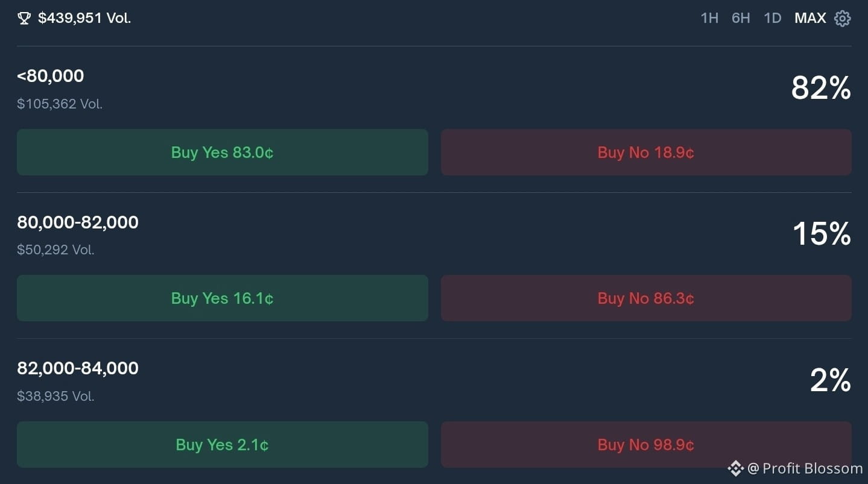Tap Buy No 98.9¢ button
868x484 pixels.
click(646, 445)
